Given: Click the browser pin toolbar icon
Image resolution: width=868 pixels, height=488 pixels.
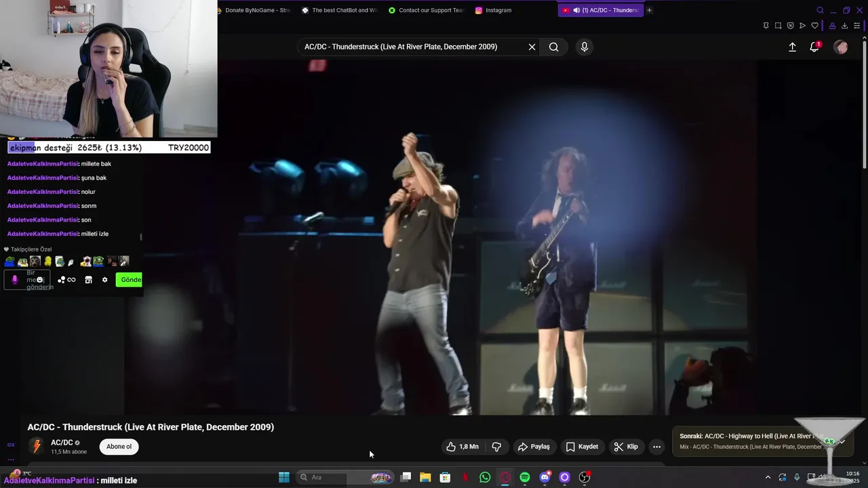Looking at the screenshot, I should tap(766, 26).
